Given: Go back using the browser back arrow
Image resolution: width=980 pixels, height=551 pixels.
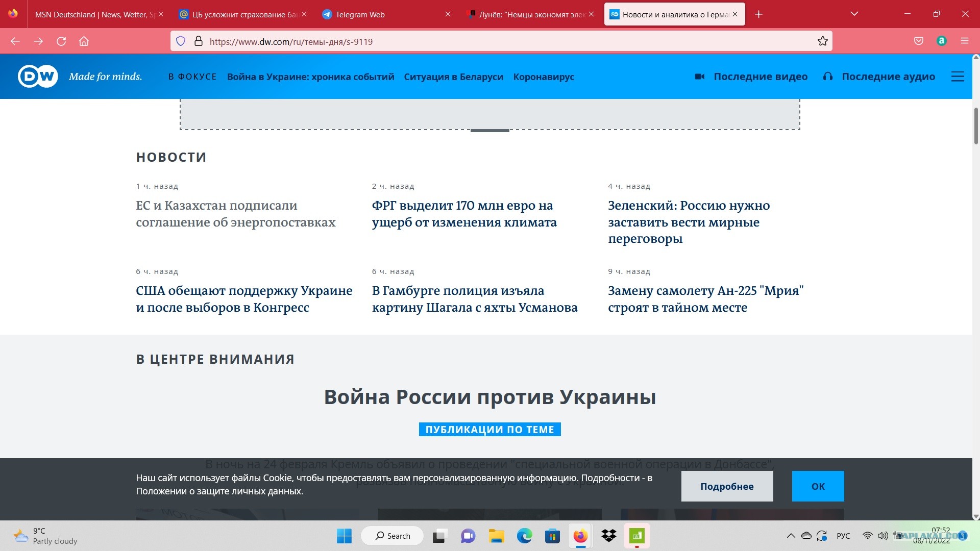Looking at the screenshot, I should [x=15, y=41].
